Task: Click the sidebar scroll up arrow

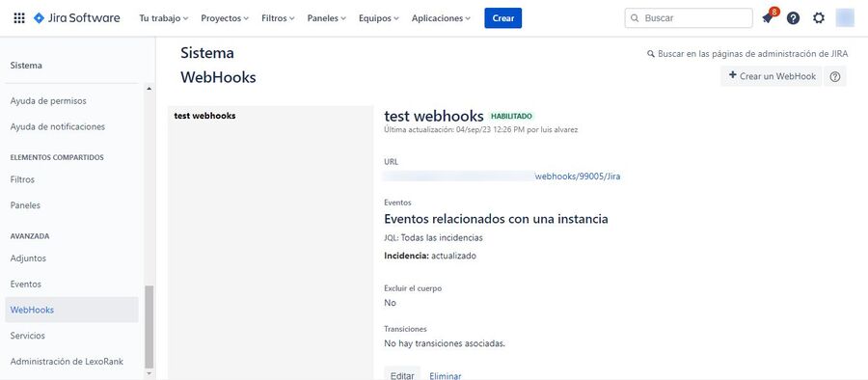Action: (x=149, y=89)
